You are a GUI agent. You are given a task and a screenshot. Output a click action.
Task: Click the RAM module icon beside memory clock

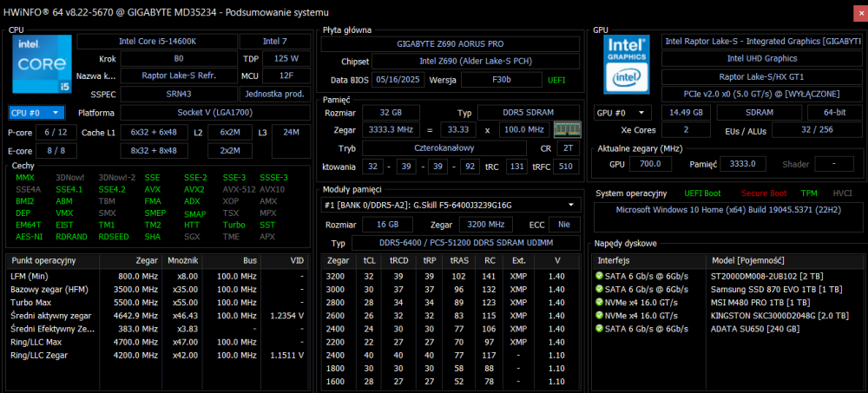click(x=566, y=129)
